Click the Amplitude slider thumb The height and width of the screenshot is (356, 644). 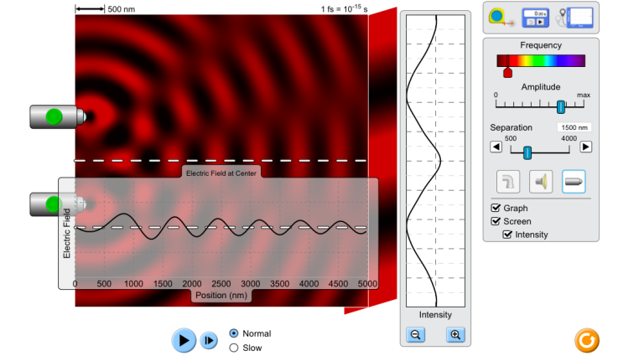click(561, 107)
